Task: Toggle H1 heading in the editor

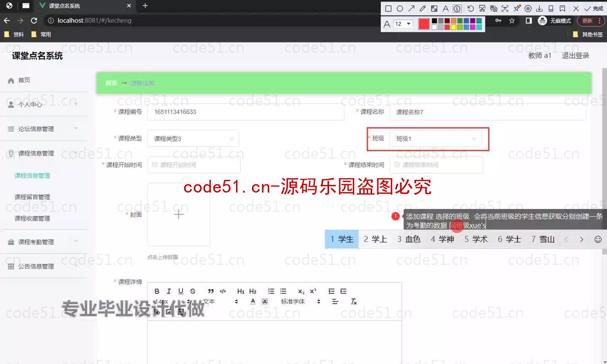Action: point(241,291)
